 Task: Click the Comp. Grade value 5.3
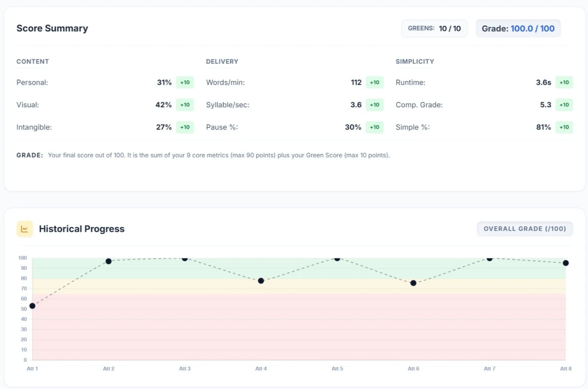click(545, 105)
